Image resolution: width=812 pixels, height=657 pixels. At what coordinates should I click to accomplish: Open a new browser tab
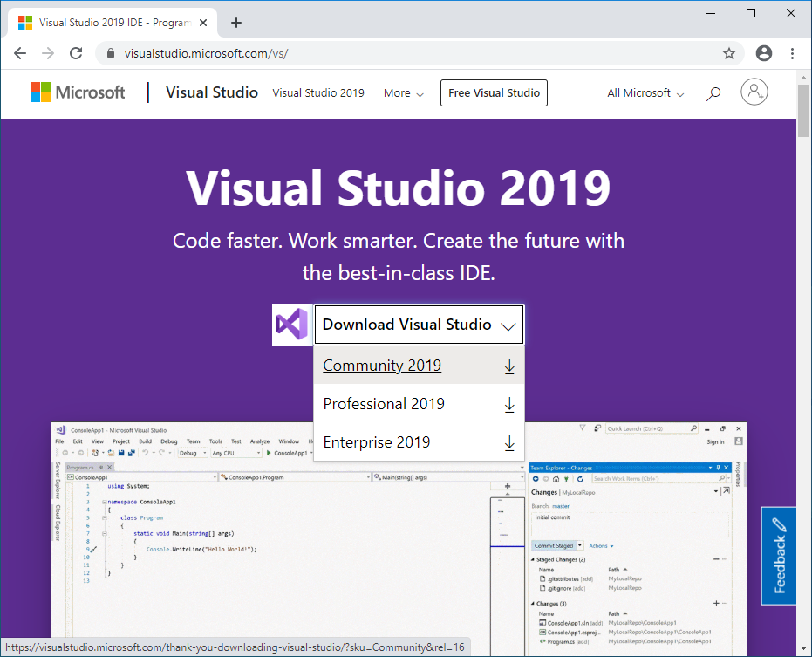[x=236, y=23]
